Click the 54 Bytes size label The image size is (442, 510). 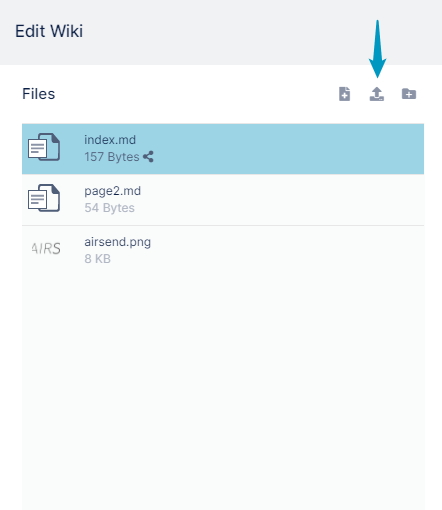pyautogui.click(x=109, y=208)
